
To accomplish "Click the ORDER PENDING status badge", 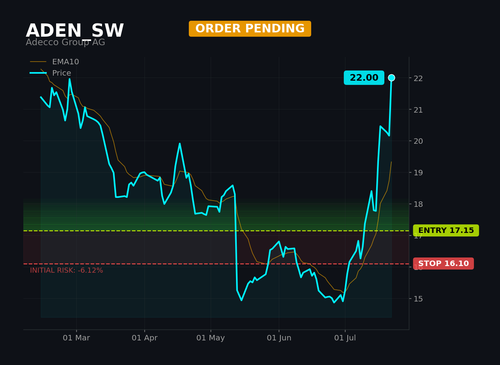I will (x=250, y=29).
